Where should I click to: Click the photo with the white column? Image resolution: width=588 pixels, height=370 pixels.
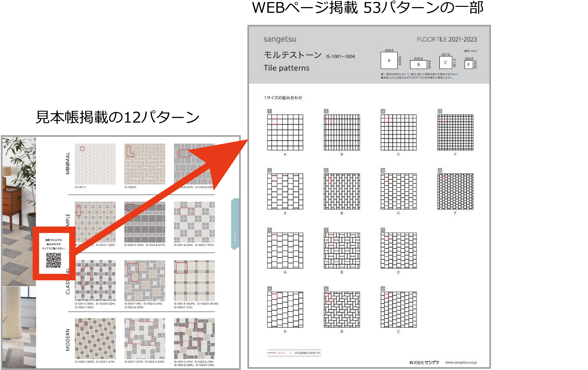(19, 327)
